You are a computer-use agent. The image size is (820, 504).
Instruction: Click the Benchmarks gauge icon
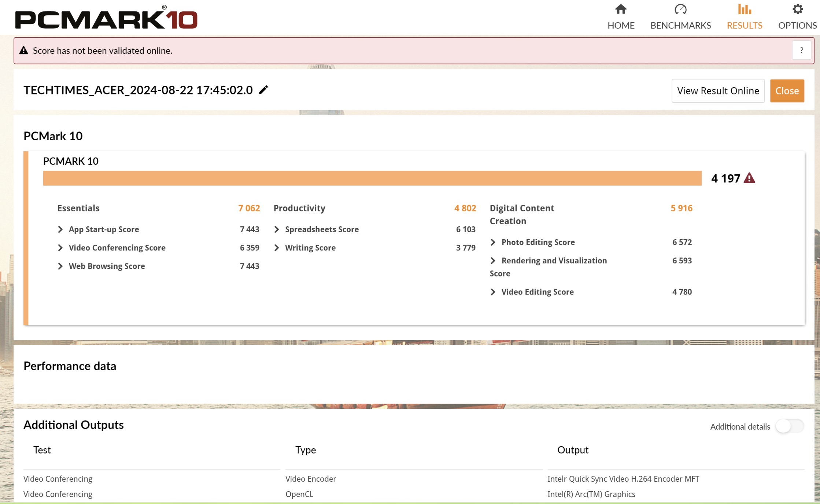(680, 9)
